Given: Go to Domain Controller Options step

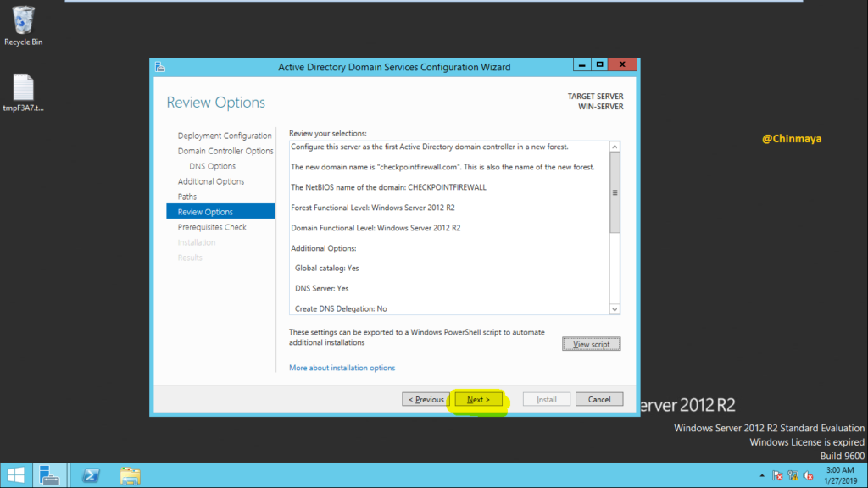Looking at the screenshot, I should tap(225, 151).
